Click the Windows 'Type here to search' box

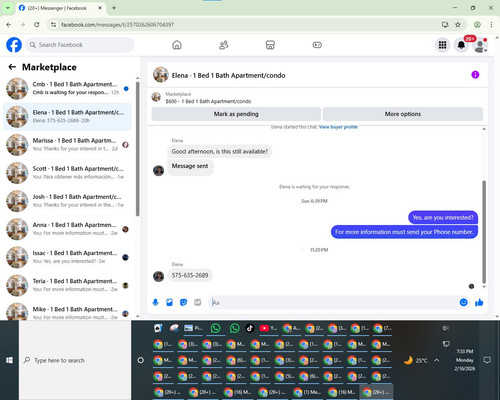coord(75,360)
